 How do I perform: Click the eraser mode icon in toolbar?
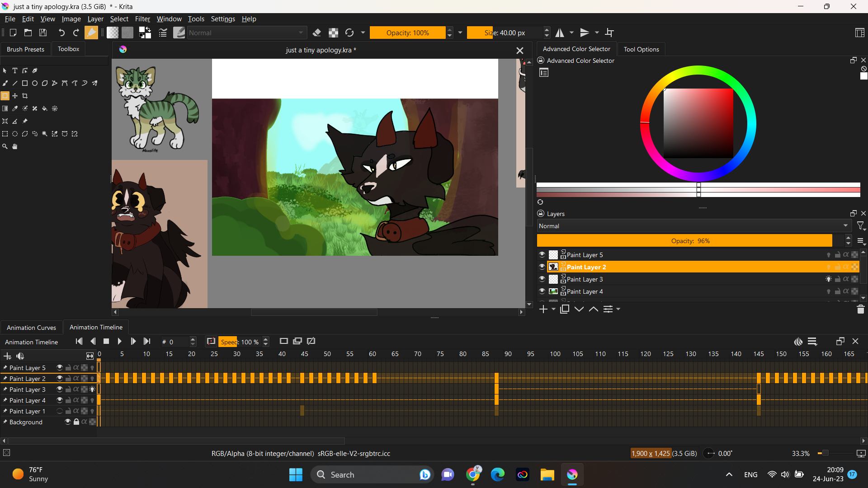(317, 33)
